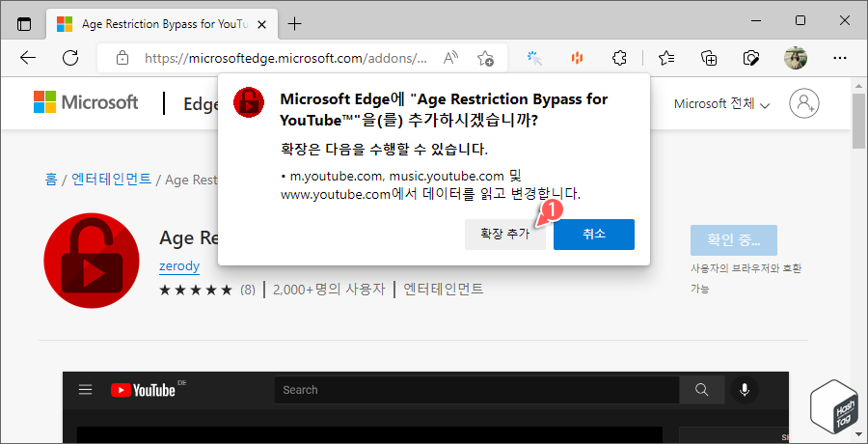
Task: Click the microphone voice search icon
Action: [745, 390]
